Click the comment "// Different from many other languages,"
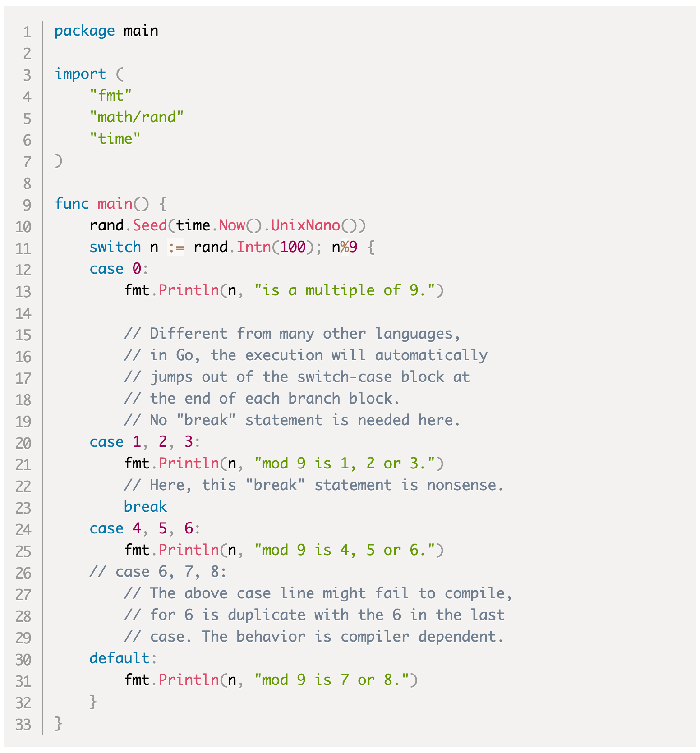This screenshot has height=753, width=700. tap(292, 334)
